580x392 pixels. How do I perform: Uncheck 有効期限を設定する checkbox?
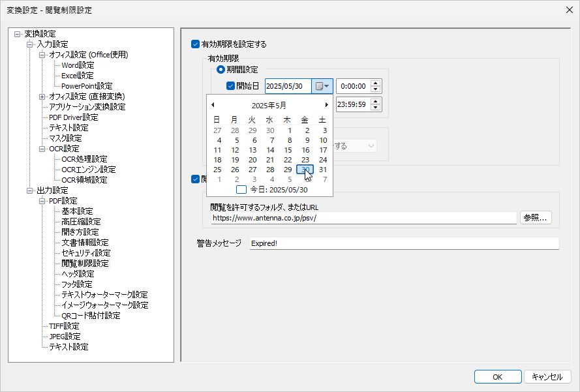[195, 44]
